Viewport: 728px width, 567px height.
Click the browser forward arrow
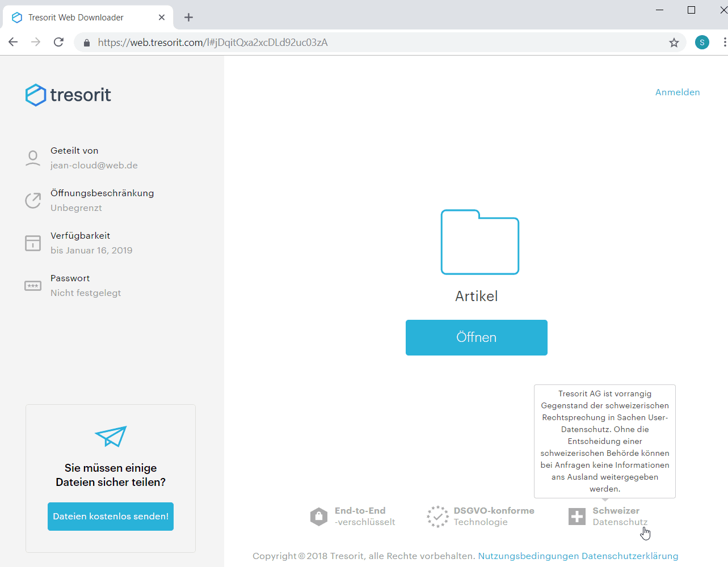pyautogui.click(x=36, y=43)
